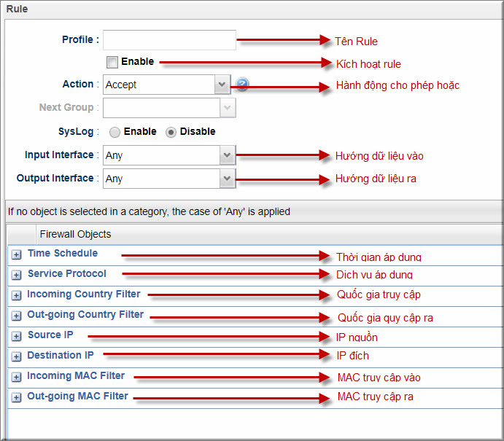Image resolution: width=504 pixels, height=441 pixels.
Task: Click the Out-going MAC Filter label
Action: [77, 396]
